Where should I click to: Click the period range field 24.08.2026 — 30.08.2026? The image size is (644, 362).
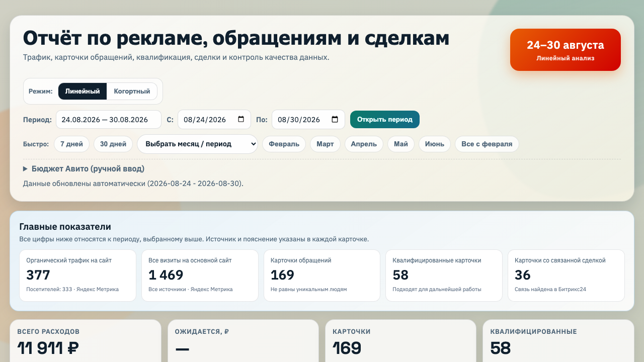109,120
